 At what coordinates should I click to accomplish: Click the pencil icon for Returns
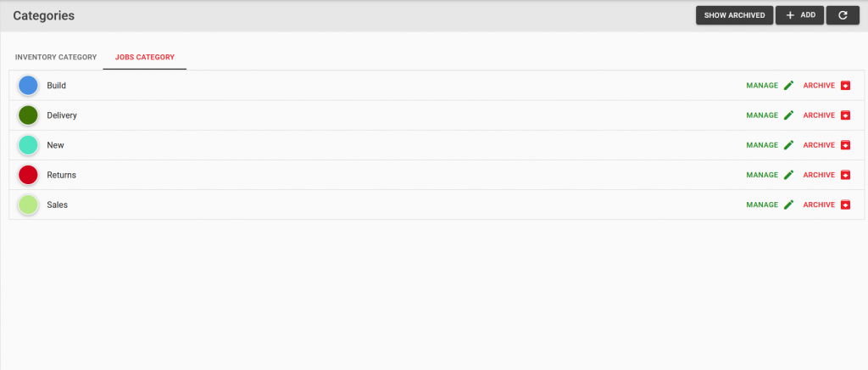[789, 175]
